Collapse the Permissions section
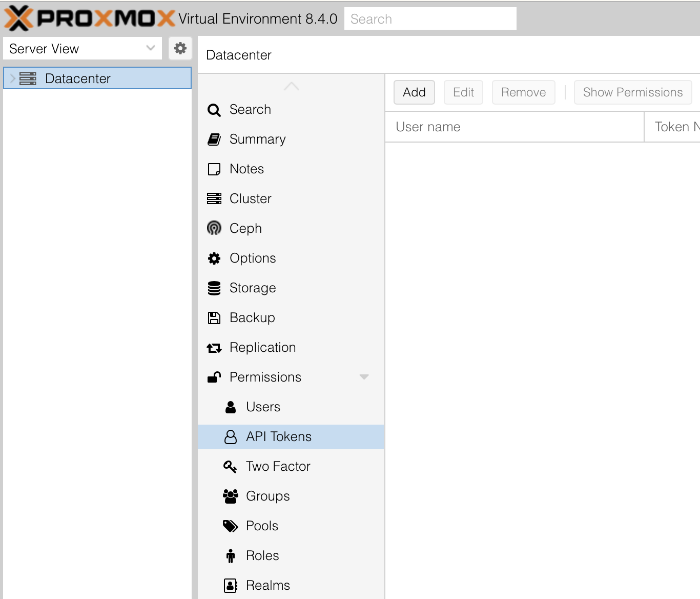This screenshot has height=599, width=700. (x=364, y=377)
